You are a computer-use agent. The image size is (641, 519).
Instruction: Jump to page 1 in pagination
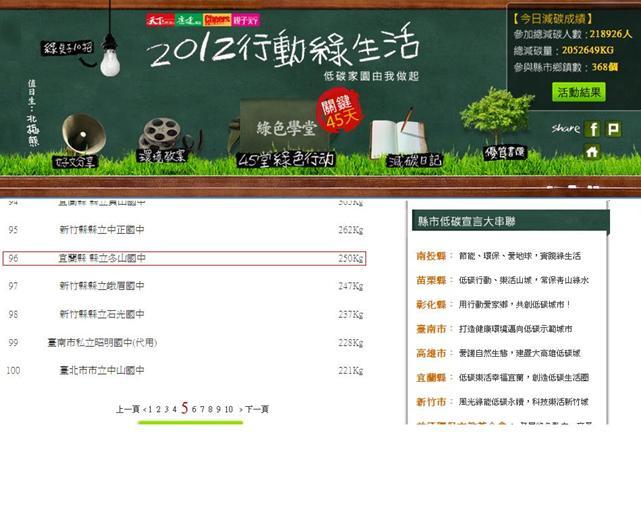(150, 409)
